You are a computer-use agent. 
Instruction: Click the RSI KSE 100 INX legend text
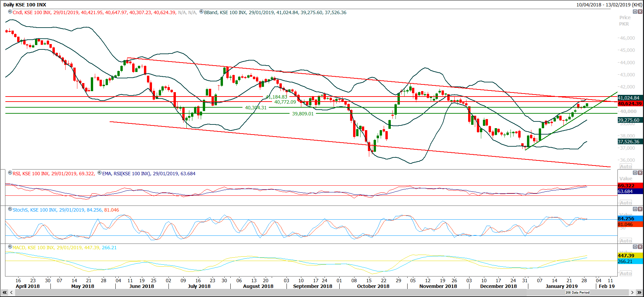(x=54, y=174)
